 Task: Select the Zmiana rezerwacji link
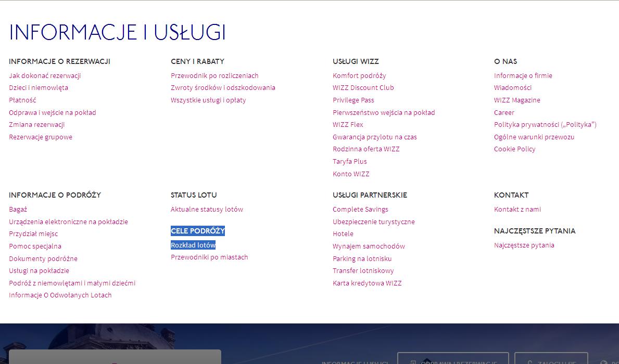pyautogui.click(x=37, y=125)
